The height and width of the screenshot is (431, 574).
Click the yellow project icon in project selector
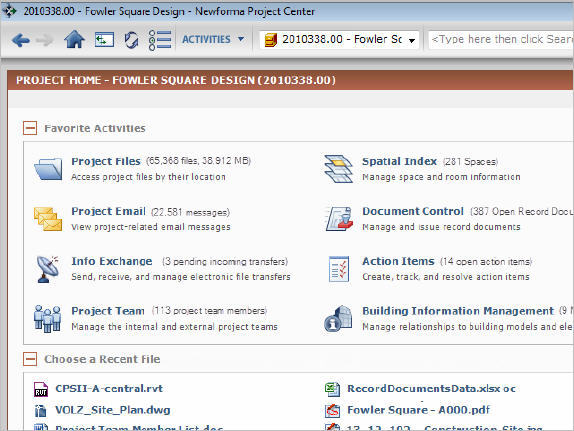(x=271, y=40)
